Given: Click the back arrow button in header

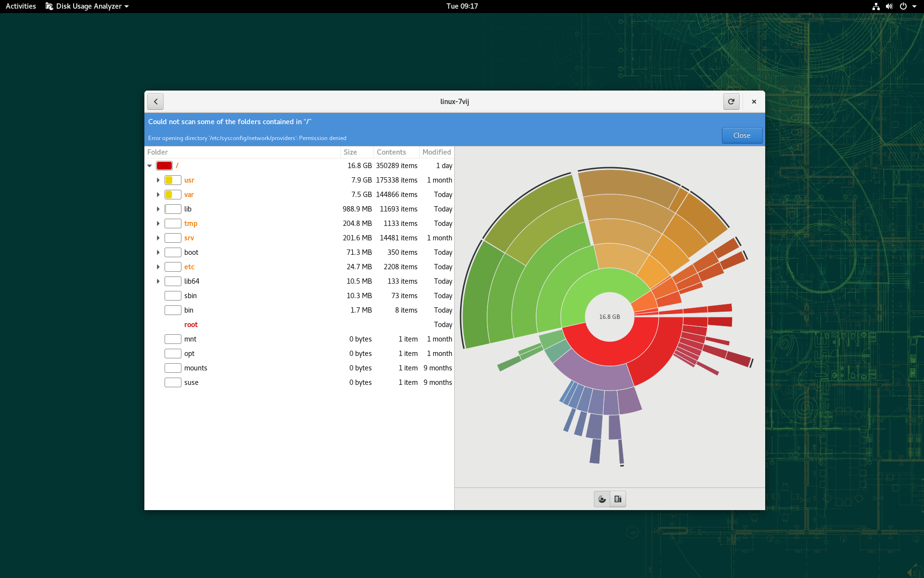Looking at the screenshot, I should pos(155,102).
